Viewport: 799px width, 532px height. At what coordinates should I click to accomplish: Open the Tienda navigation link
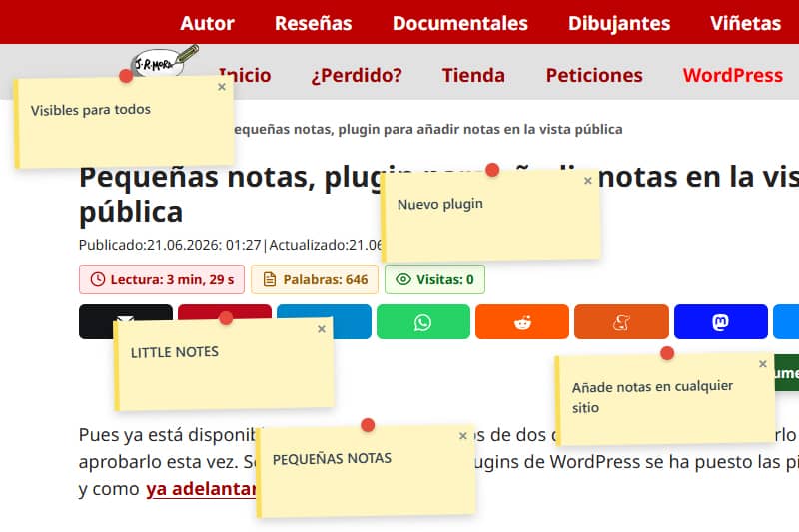[x=473, y=75]
